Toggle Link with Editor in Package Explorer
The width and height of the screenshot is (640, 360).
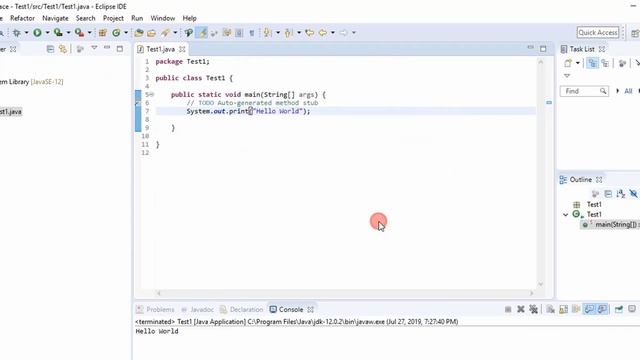click(x=63, y=49)
